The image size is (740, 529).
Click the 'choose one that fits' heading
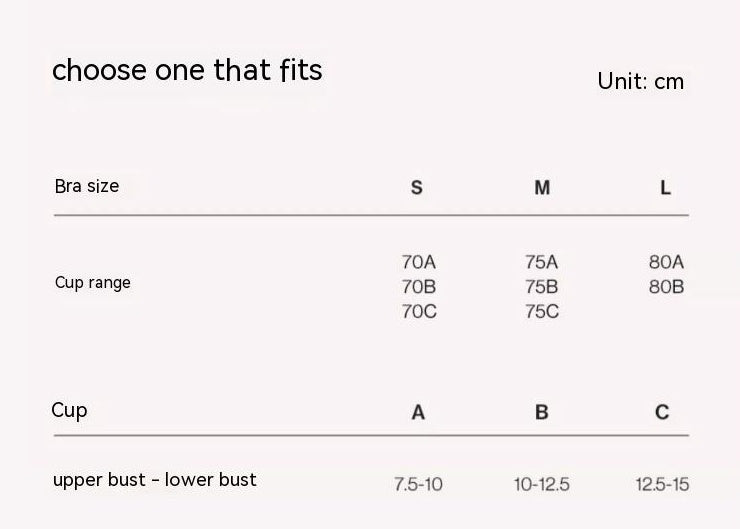point(187,70)
